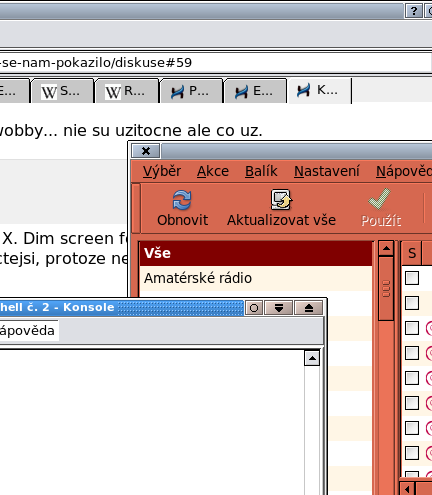Tick the third package checkbox with swirl icon
The image size is (432, 495).
412,328
